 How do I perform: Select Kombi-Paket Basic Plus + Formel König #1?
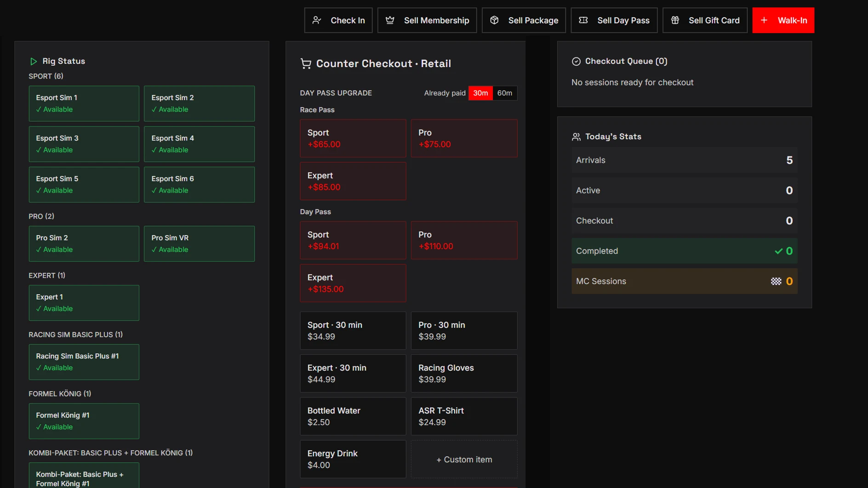tap(84, 476)
